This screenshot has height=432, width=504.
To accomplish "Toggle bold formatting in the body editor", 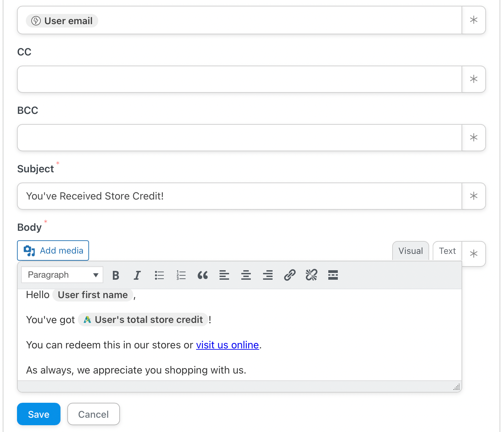I will pos(116,275).
